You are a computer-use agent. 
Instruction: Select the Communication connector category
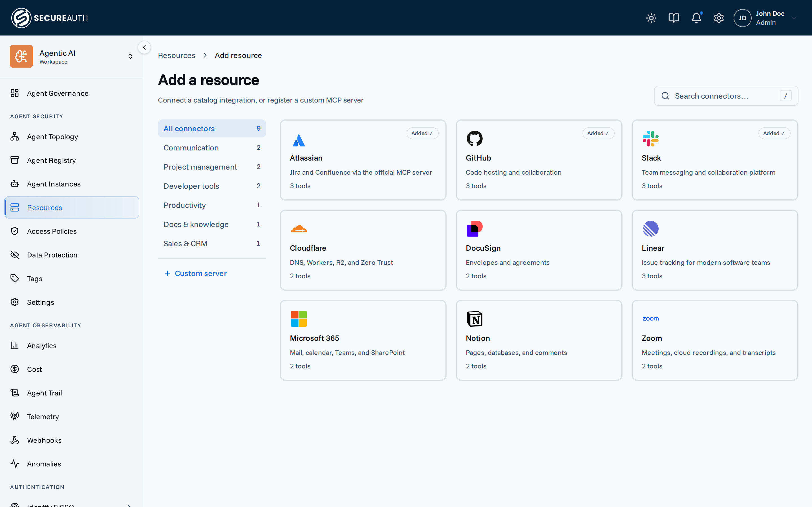pyautogui.click(x=212, y=148)
